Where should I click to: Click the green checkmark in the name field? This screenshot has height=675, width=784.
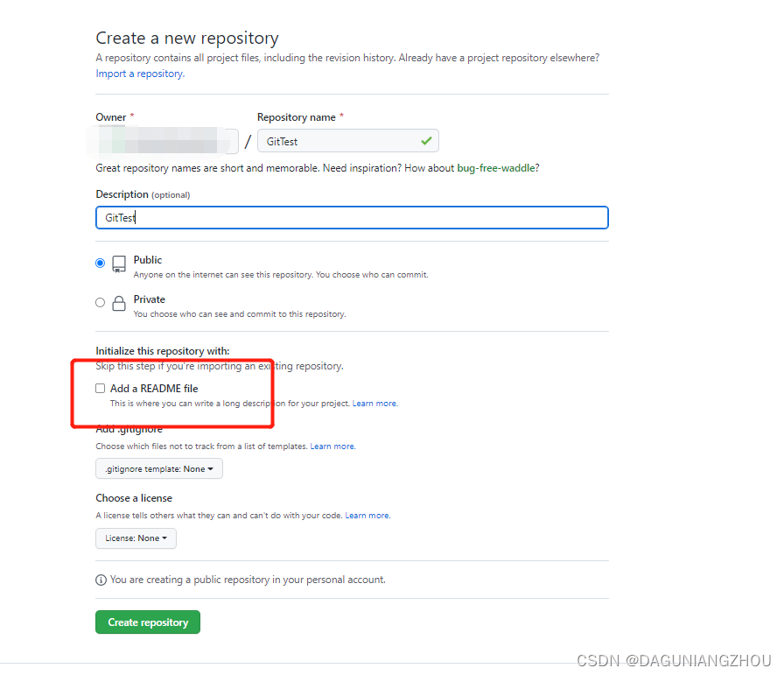tap(426, 140)
